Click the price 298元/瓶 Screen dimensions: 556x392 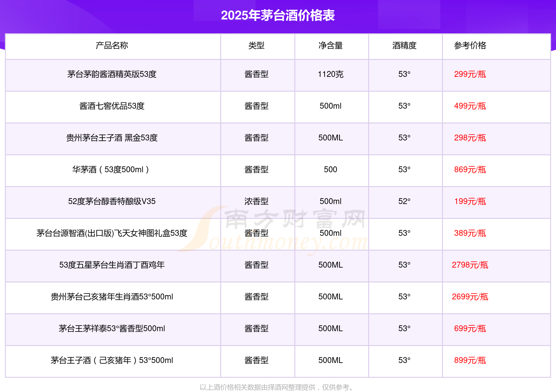470,138
